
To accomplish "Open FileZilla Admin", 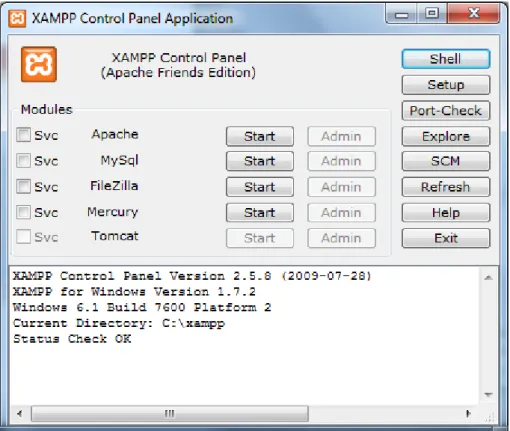I will point(341,187).
